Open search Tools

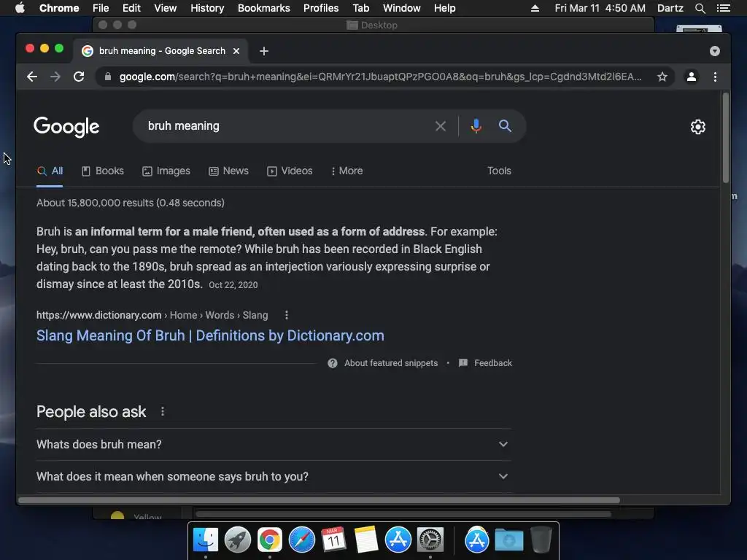pyautogui.click(x=499, y=171)
